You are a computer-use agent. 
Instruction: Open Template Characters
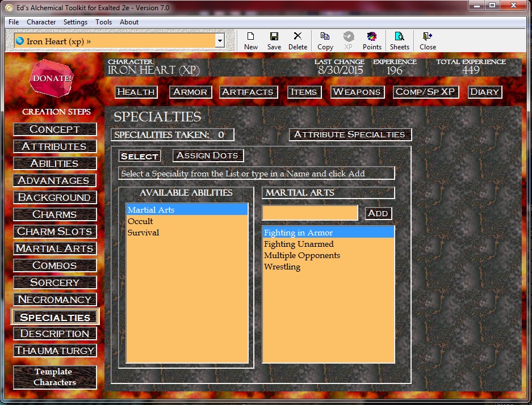[x=55, y=377]
